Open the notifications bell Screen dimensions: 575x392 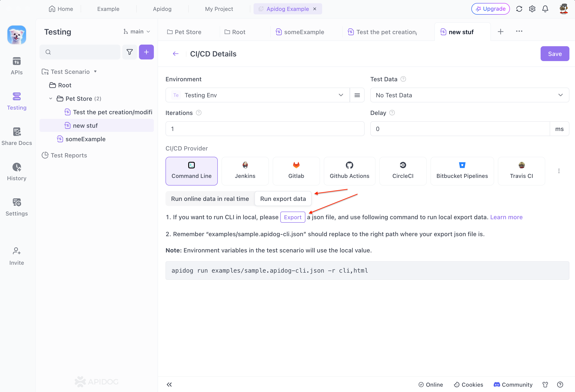tap(545, 9)
